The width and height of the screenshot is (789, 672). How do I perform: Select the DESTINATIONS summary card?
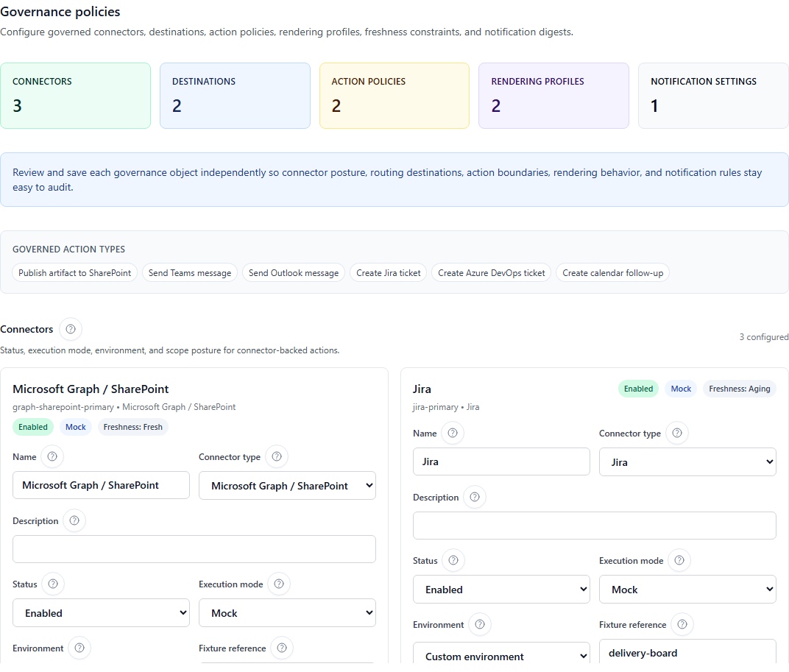coord(235,96)
